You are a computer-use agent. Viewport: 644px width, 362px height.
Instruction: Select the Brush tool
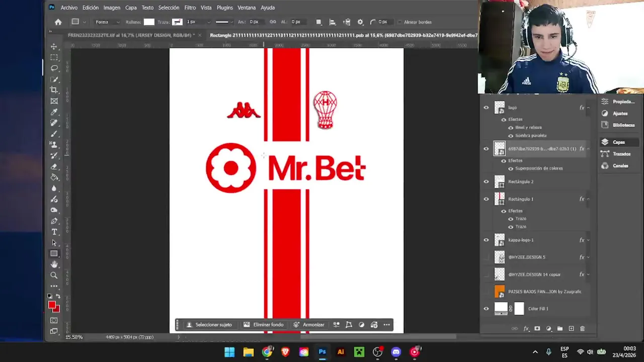54,134
